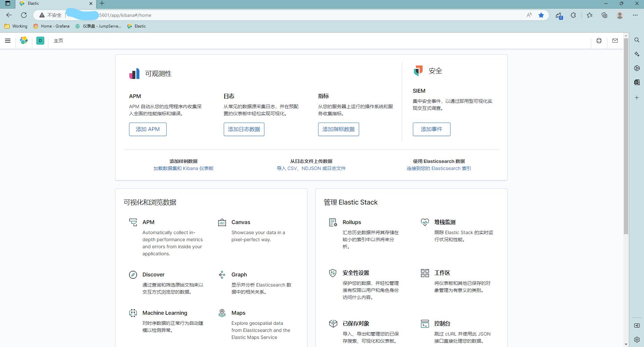
Task: Click the Observability bar-chart logo
Action: click(134, 74)
